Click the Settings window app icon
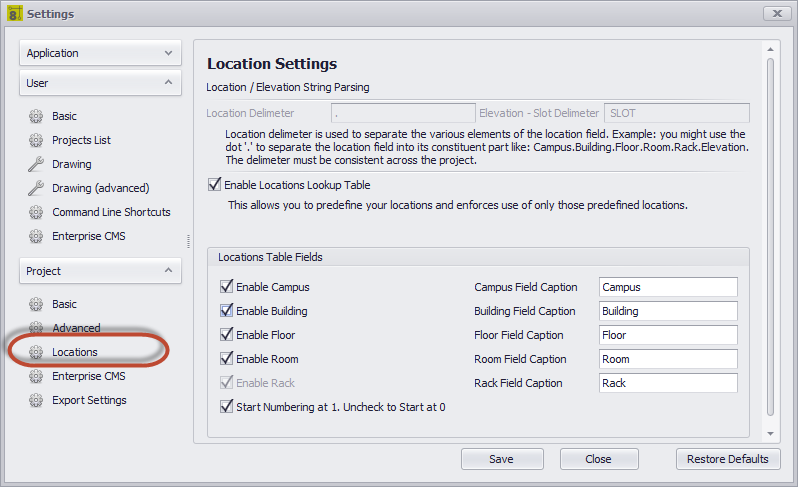The height and width of the screenshot is (487, 798). tap(14, 13)
